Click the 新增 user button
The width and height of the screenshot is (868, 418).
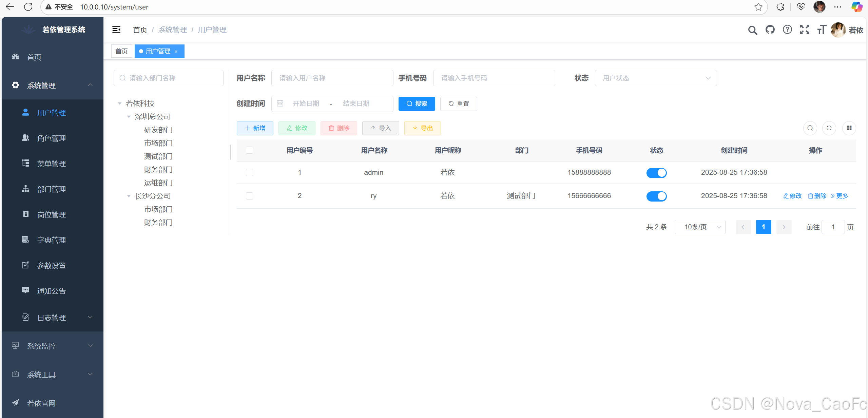(x=255, y=128)
